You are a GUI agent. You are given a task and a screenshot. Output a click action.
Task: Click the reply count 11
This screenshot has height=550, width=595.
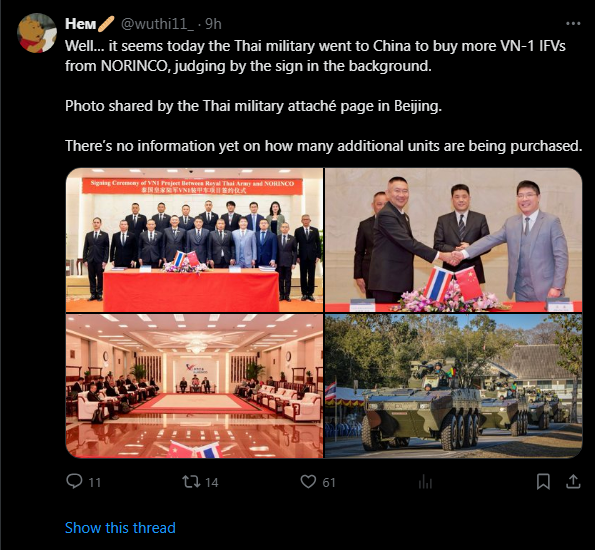(94, 482)
